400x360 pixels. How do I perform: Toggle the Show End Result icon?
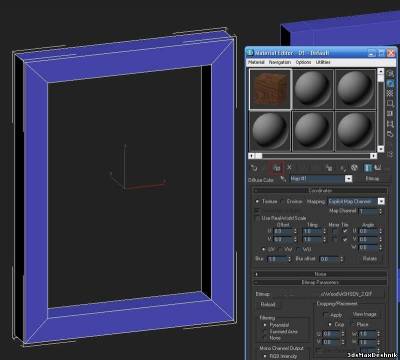pyautogui.click(x=367, y=168)
